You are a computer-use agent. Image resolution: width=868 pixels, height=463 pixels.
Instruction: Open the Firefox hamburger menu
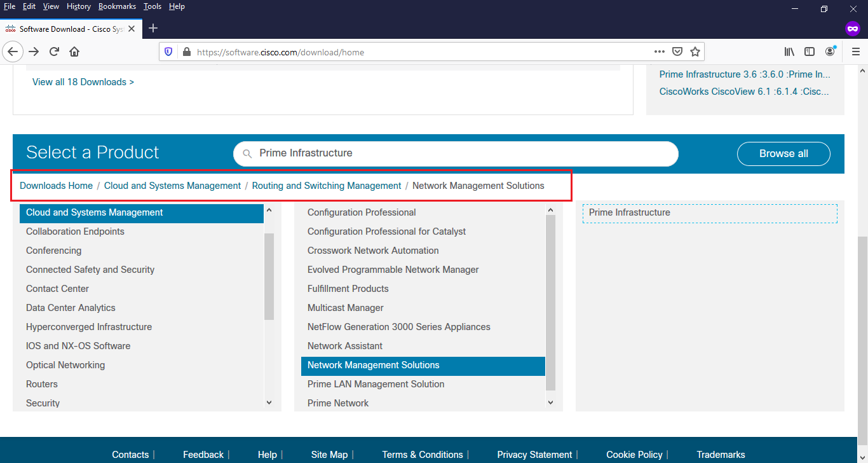[x=855, y=52]
